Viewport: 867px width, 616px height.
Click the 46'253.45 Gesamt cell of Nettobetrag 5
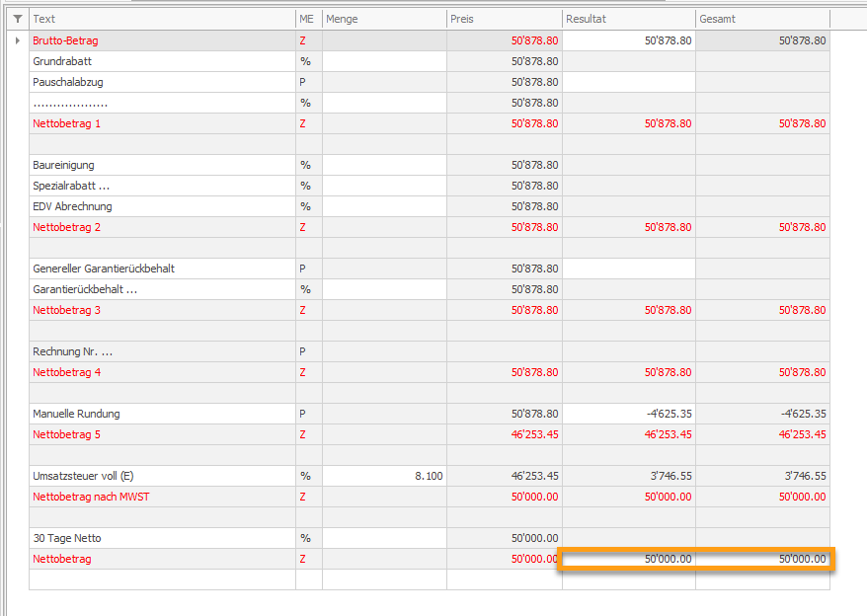pyautogui.click(x=762, y=434)
